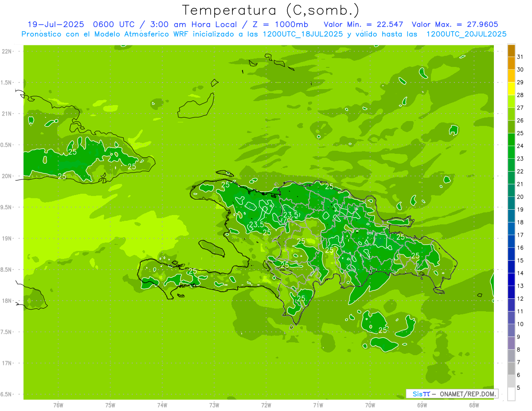
Task: Click the title "Temperatura (C,somb.)"
Action: (271, 10)
